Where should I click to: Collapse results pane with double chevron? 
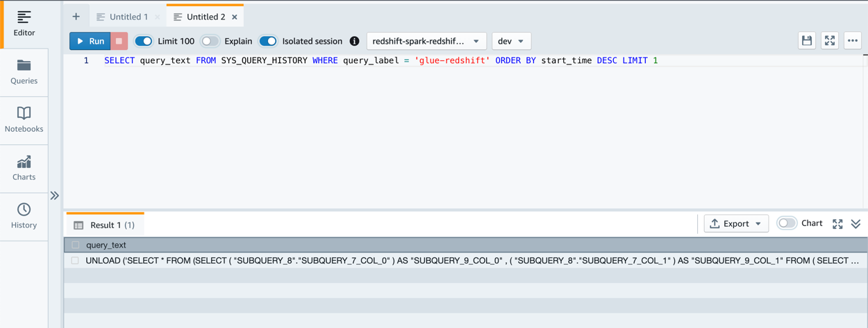coord(856,224)
